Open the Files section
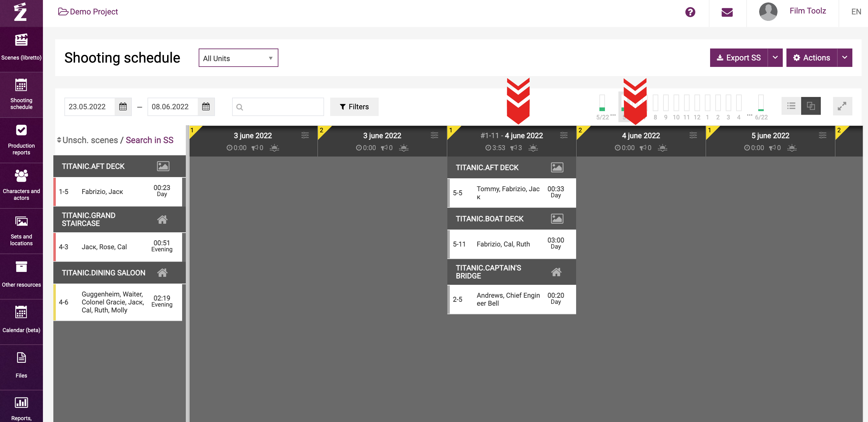This screenshot has height=422, width=868. click(21, 367)
